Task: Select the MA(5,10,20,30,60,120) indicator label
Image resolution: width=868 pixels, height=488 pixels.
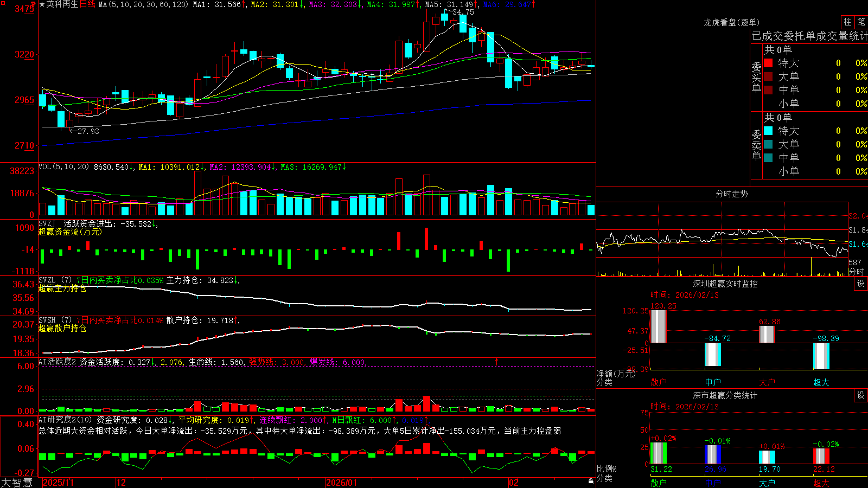Action: coord(143,4)
